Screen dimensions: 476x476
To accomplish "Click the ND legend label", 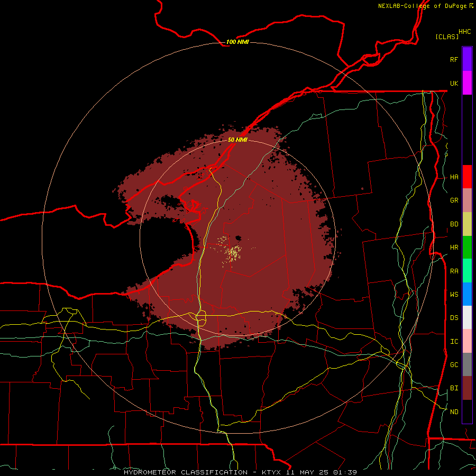I will (454, 412).
